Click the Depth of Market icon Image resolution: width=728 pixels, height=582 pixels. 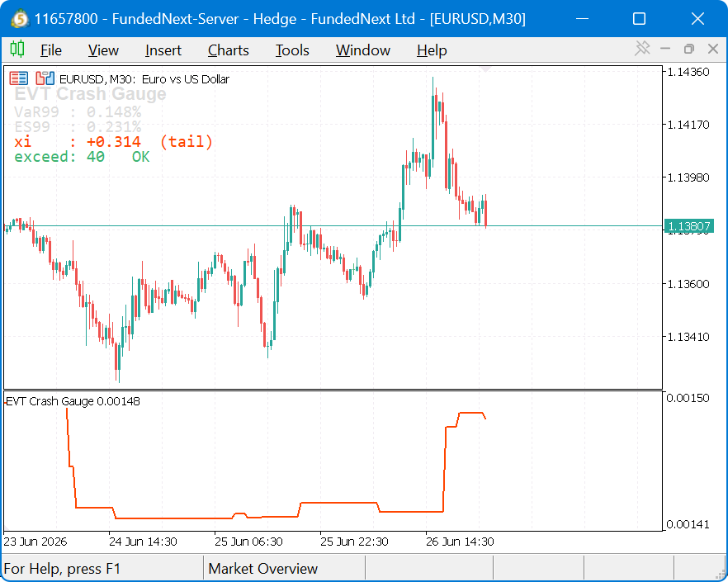point(45,78)
